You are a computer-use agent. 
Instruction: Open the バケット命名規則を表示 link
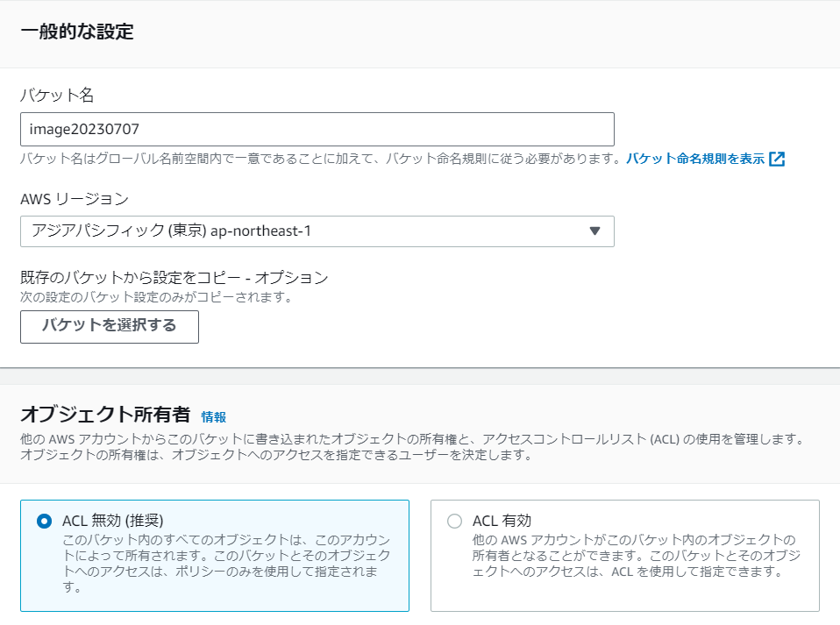point(695,159)
